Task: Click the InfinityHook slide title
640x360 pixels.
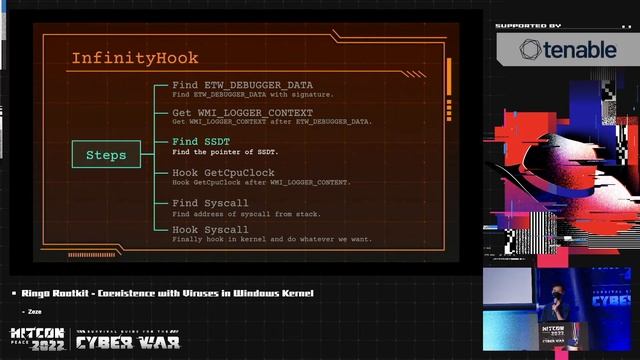Action: coord(135,58)
